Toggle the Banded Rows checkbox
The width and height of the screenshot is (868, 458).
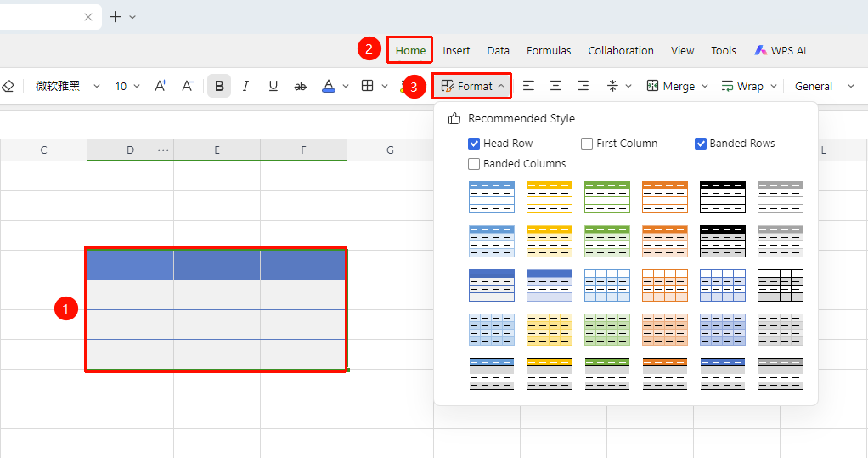coord(701,144)
